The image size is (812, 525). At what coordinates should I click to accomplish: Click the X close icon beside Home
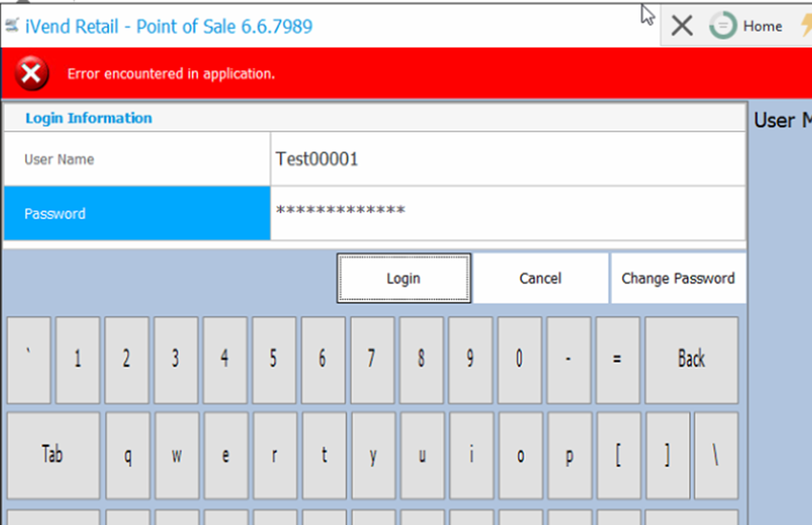682,25
